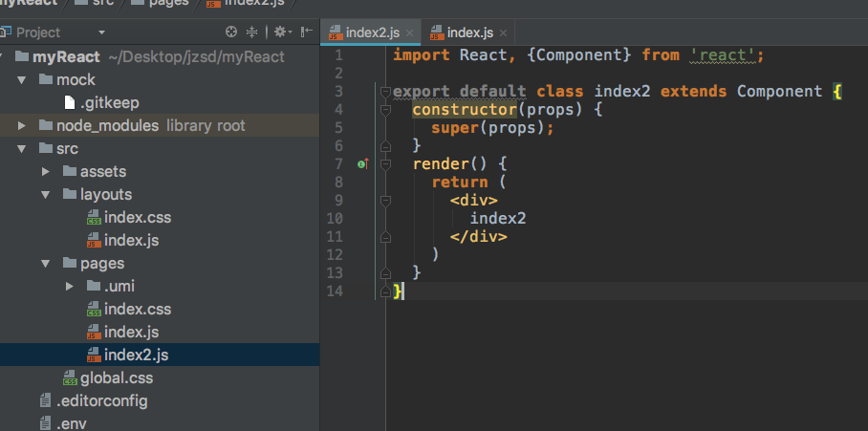Image resolution: width=868 pixels, height=431 pixels.
Task: Expand the assets folder
Action: tap(46, 171)
